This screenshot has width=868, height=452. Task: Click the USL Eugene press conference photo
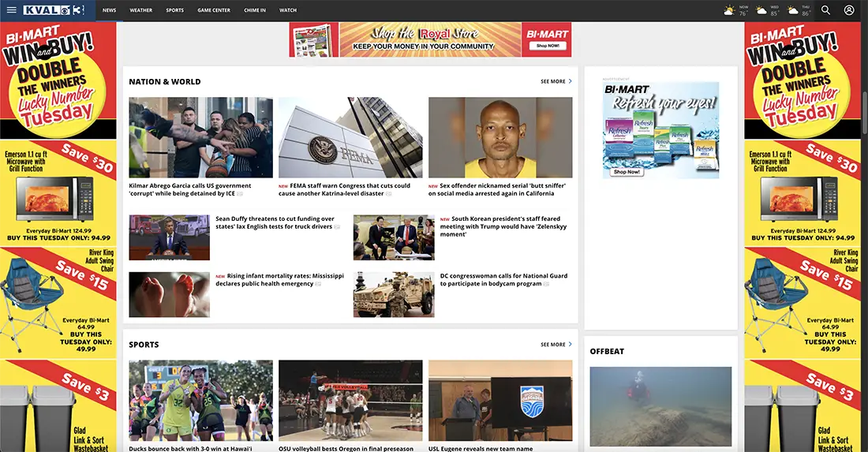pos(500,401)
